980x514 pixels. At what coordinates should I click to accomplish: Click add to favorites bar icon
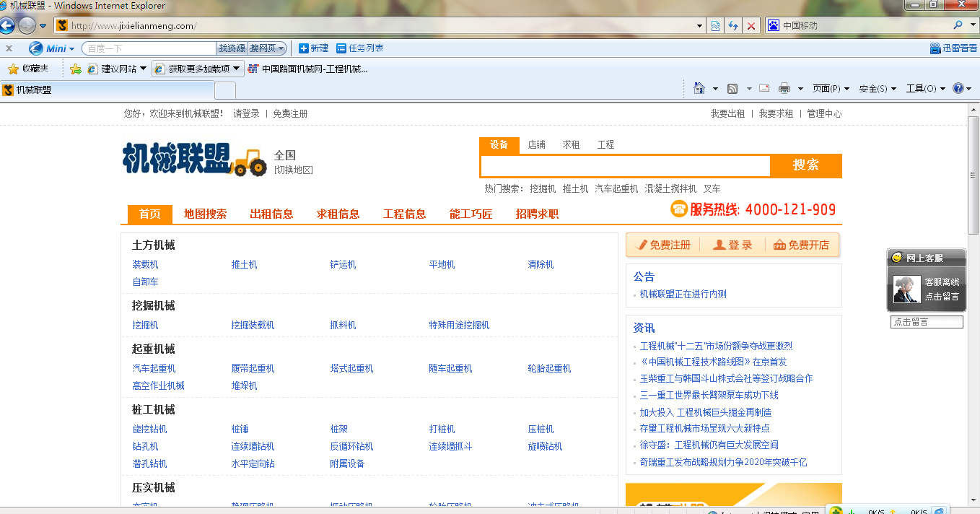click(76, 69)
